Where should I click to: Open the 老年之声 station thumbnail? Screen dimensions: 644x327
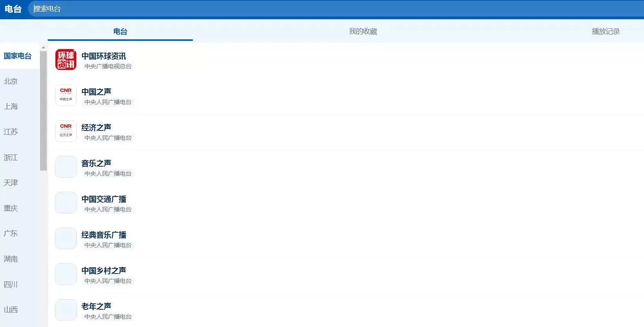pyautogui.click(x=66, y=310)
